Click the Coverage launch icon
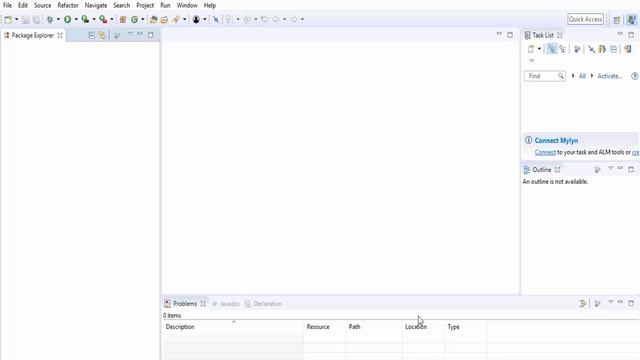640x360 pixels. coord(85,20)
